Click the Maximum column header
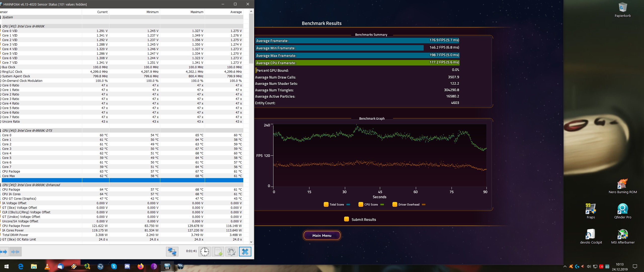This screenshot has width=644, height=272. pos(197,12)
